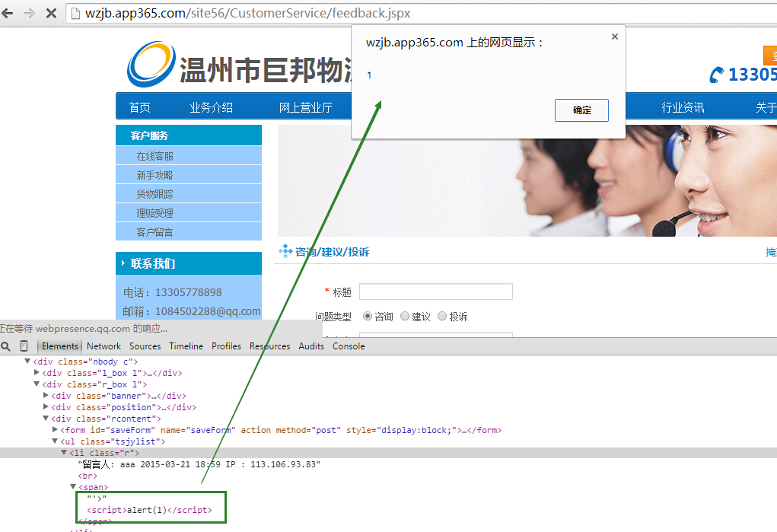Select the script alert(1) DOM line
Viewport: 777px width, 532px height.
[149, 510]
